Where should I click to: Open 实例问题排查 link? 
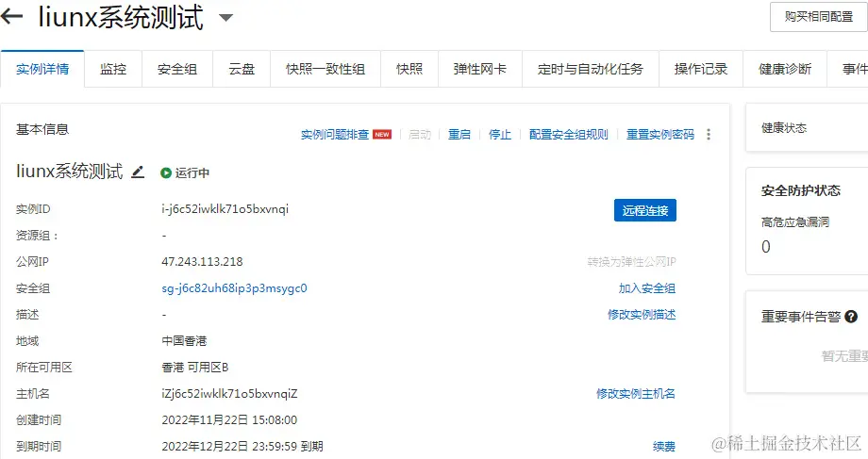click(335, 135)
